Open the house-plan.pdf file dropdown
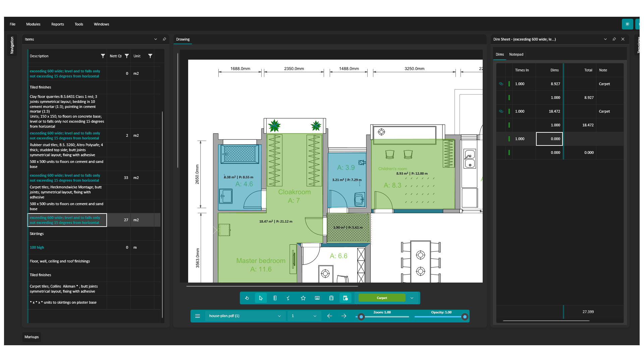Image resolution: width=644 pixels, height=362 pixels. click(x=279, y=316)
